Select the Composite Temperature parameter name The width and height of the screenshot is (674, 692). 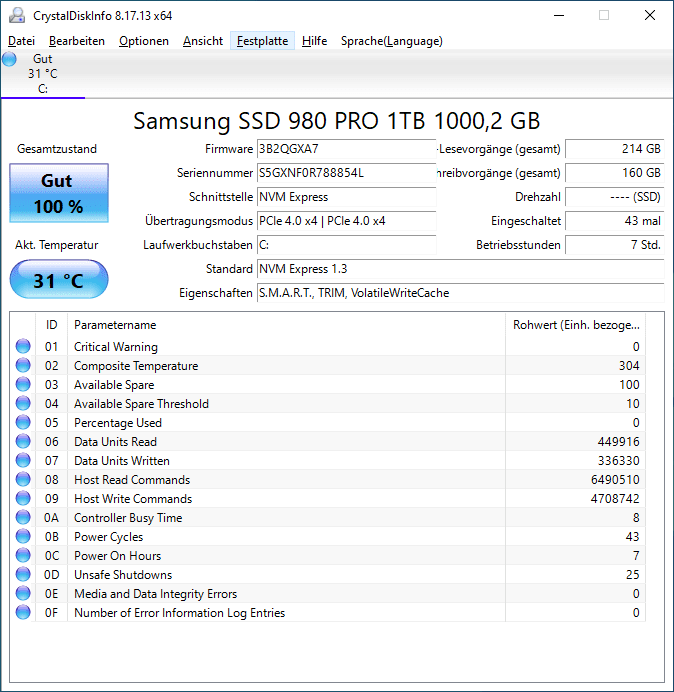[x=136, y=366]
